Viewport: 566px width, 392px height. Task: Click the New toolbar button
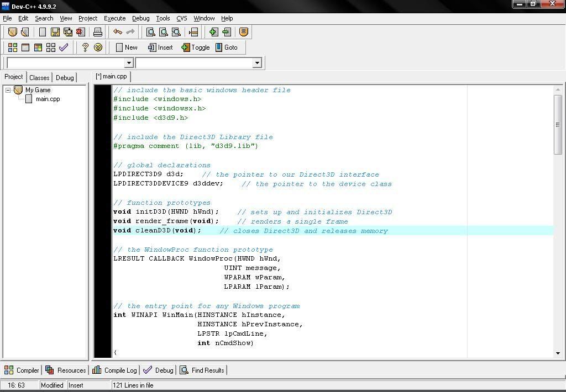[126, 47]
